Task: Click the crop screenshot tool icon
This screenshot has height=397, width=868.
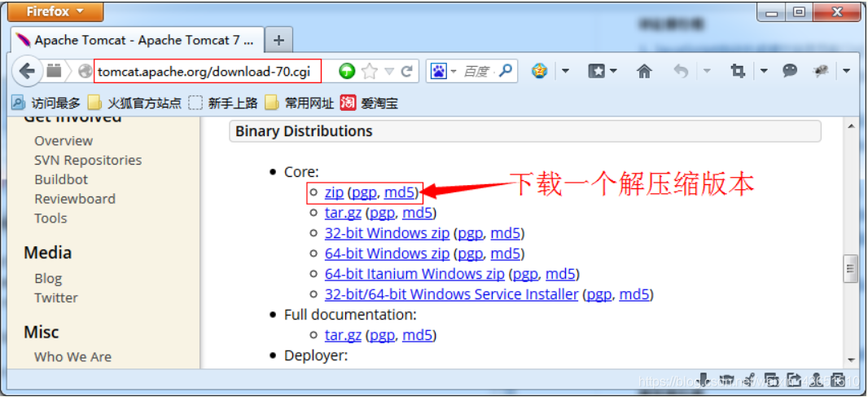Action: pyautogui.click(x=738, y=70)
